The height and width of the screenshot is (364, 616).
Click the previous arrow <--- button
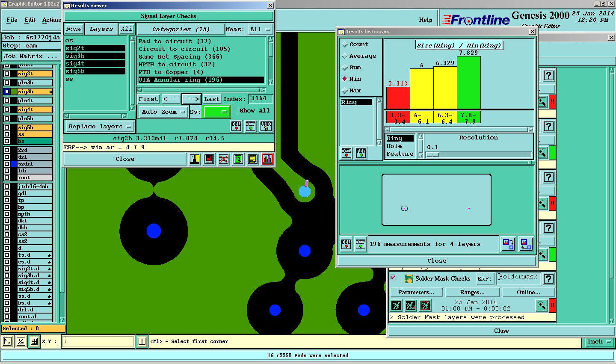coord(171,99)
